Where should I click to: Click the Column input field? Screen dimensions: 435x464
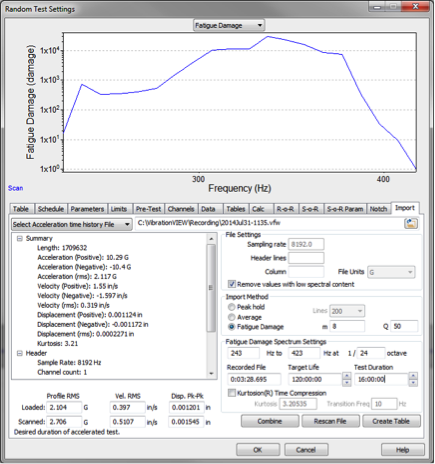tap(306, 272)
